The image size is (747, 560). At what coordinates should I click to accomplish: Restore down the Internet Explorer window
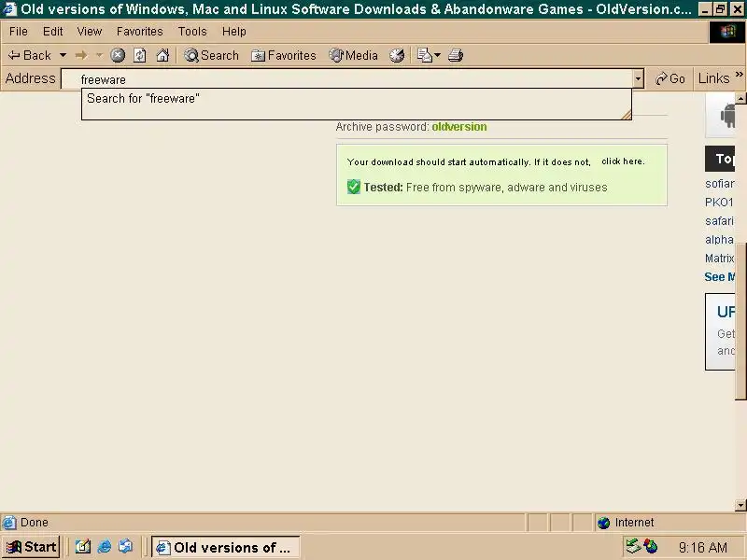720,9
